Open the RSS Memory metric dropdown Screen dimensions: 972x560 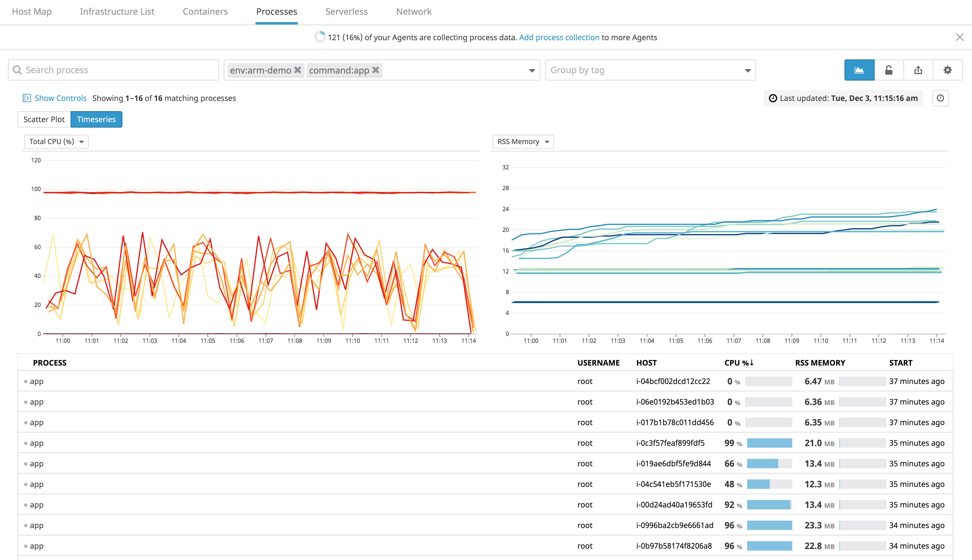click(x=523, y=142)
